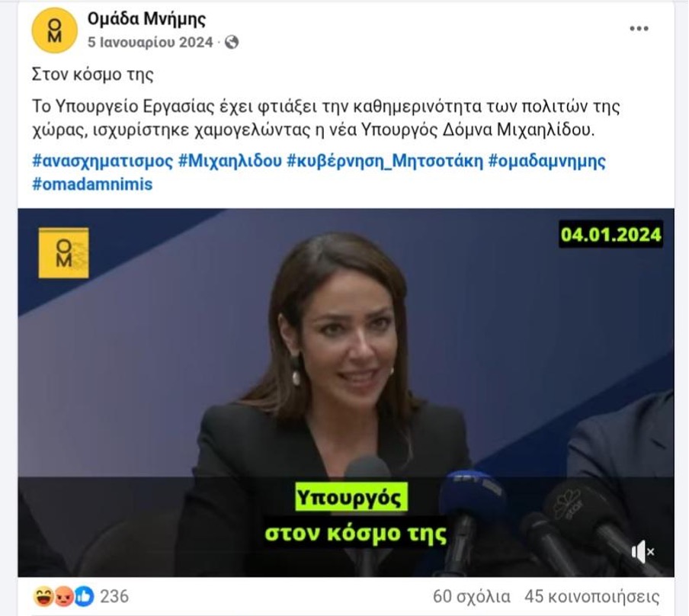Image resolution: width=689 pixels, height=616 pixels.
Task: Open the 60 σχόλια comments
Action: click(x=472, y=597)
